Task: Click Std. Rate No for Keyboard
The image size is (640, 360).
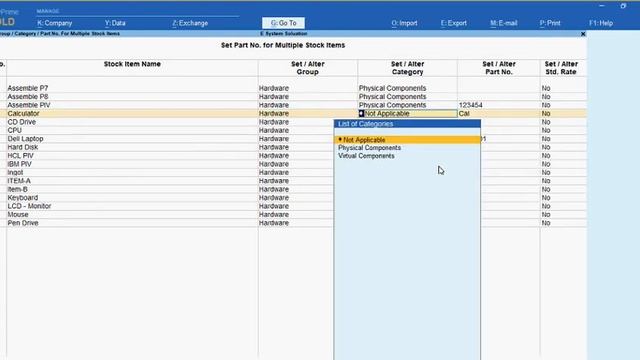Action: tap(546, 198)
